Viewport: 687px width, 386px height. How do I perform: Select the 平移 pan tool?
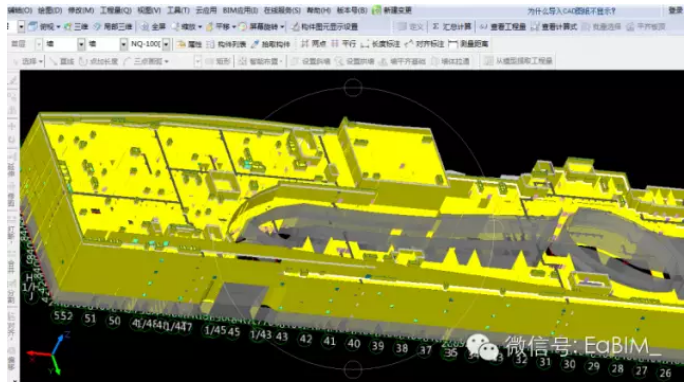[218, 27]
